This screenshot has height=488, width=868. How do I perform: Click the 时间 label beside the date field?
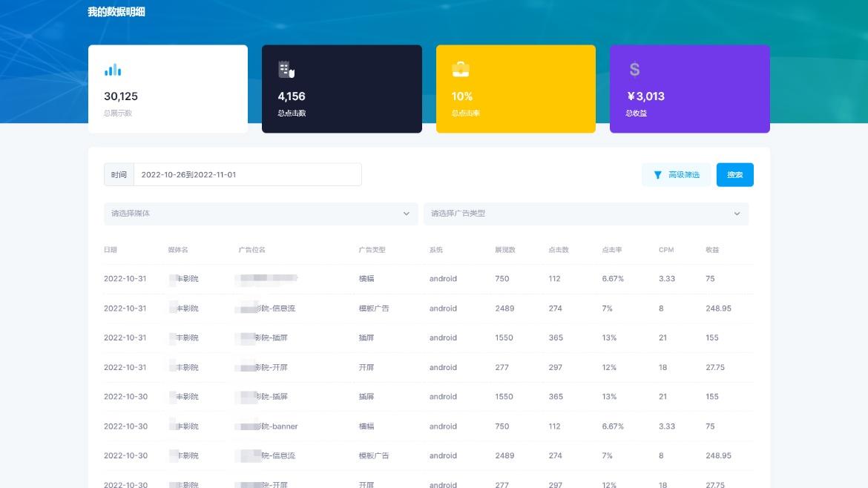point(119,174)
